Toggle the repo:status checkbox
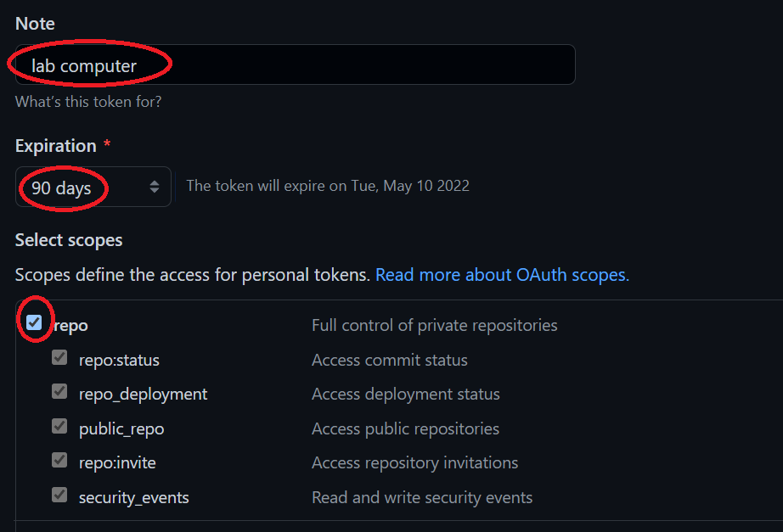Image resolution: width=783 pixels, height=532 pixels. [59, 357]
